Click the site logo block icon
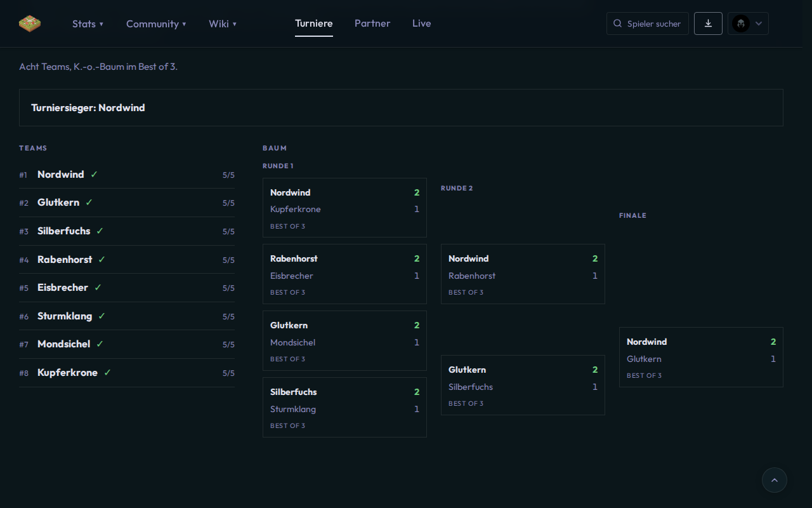This screenshot has width=812, height=508. pyautogui.click(x=30, y=23)
